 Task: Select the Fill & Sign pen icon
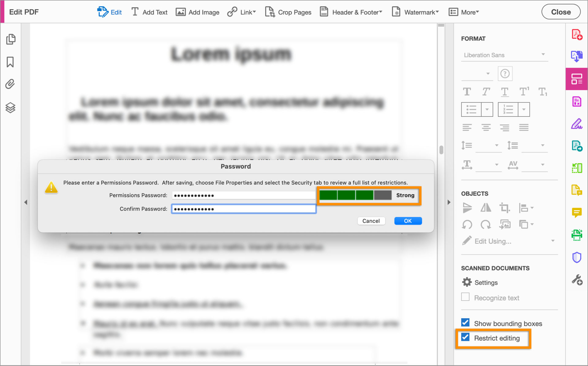[577, 124]
